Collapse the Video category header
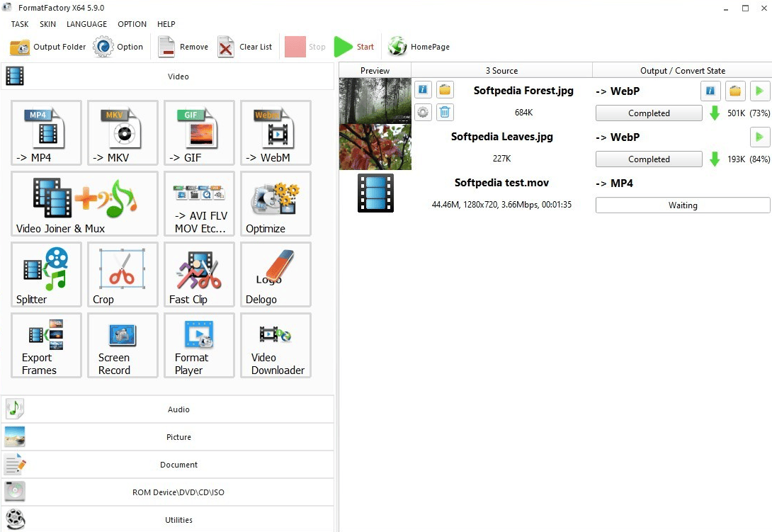This screenshot has width=772, height=532. tap(167, 77)
